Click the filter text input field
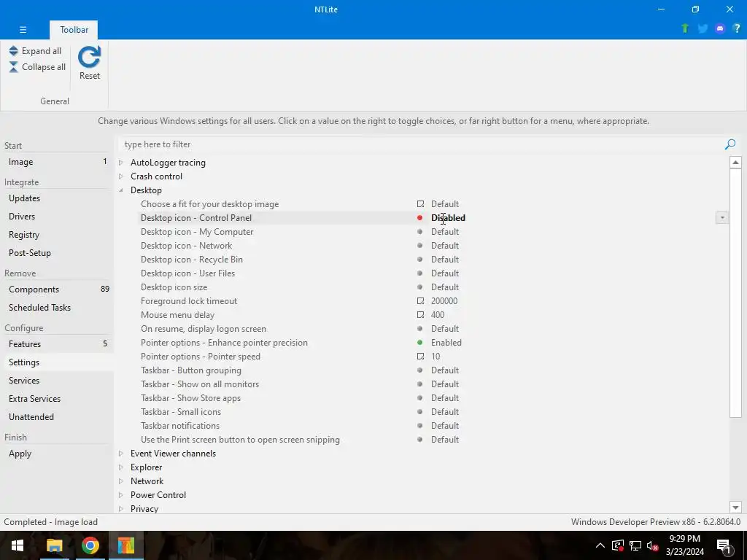The width and height of the screenshot is (747, 560). coord(422,144)
